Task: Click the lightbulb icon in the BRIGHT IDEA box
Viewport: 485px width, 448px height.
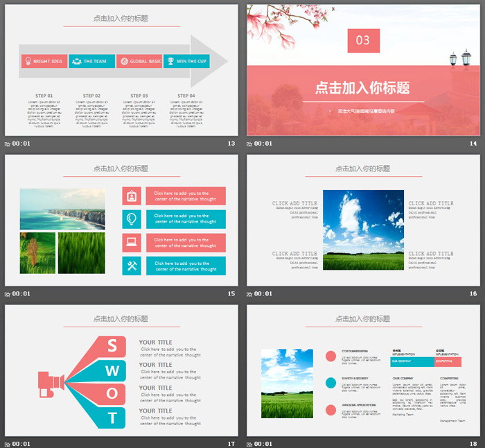Action: pos(28,61)
